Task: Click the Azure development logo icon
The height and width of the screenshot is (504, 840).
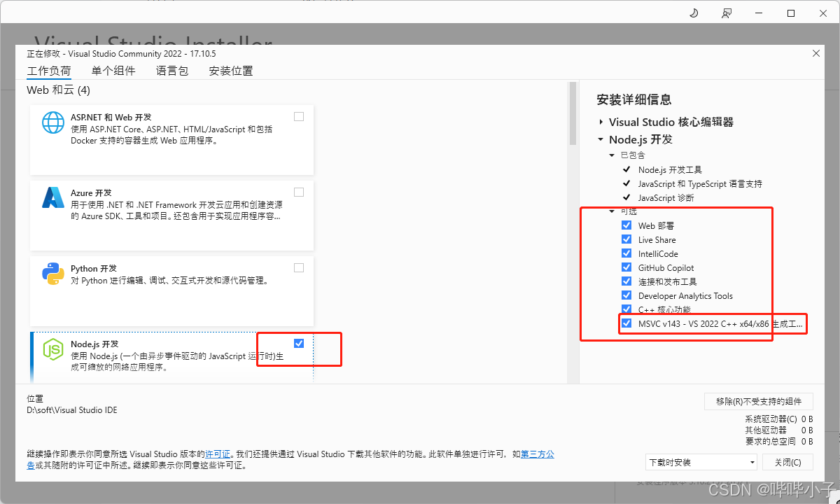Action: point(53,198)
